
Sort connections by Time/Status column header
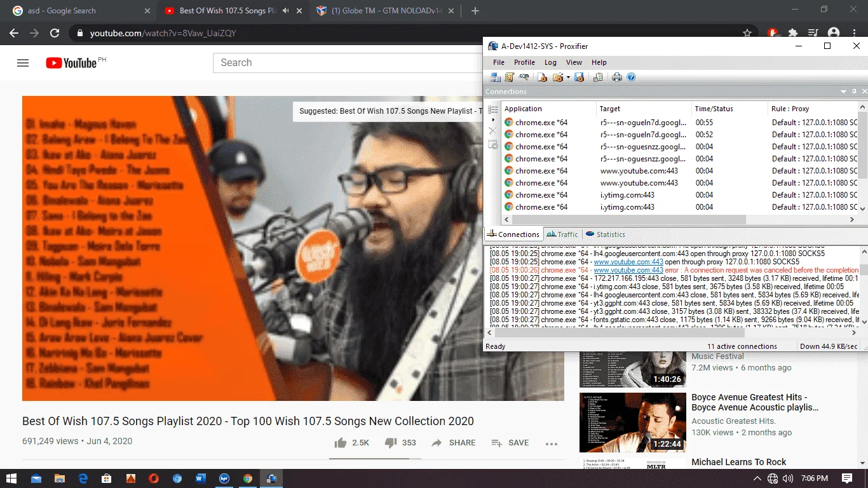coord(729,109)
